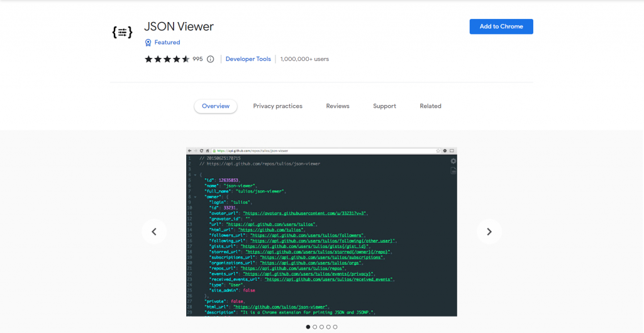Open the Overview tab
Screen dimensions: 644x333
[216, 106]
